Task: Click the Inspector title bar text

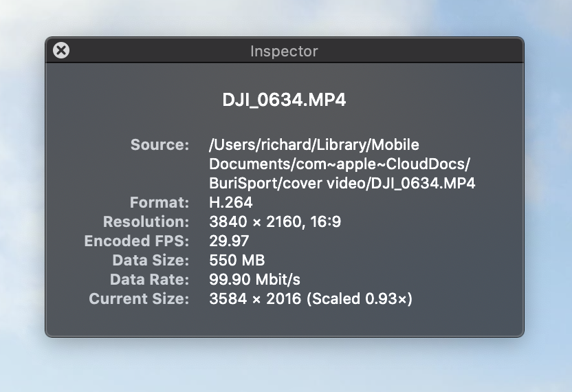Action: click(x=284, y=51)
